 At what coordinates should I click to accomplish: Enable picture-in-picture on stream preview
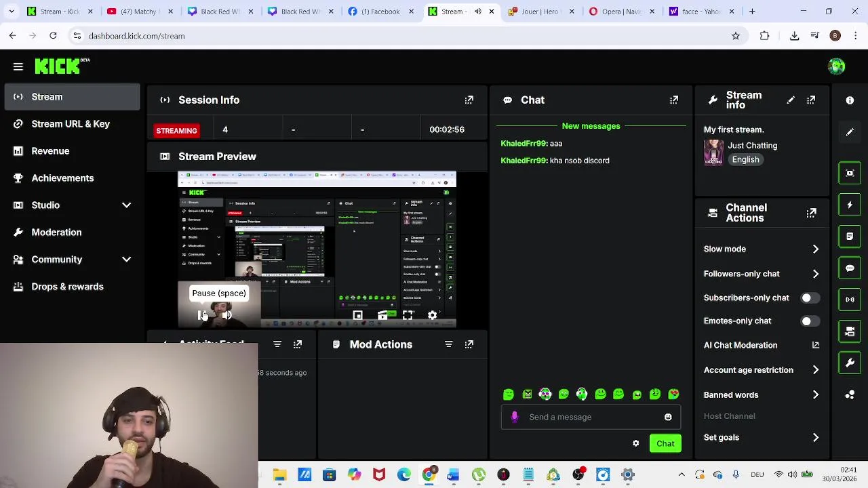click(x=357, y=315)
